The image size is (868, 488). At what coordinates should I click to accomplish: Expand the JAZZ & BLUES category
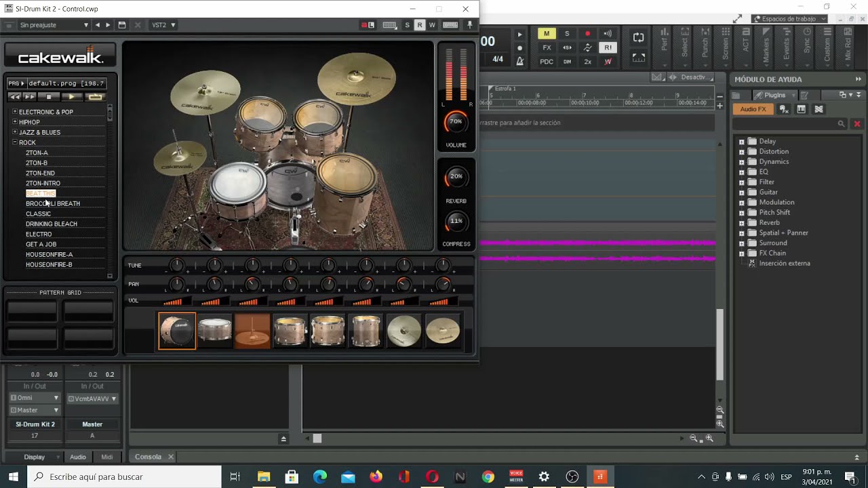coord(15,132)
